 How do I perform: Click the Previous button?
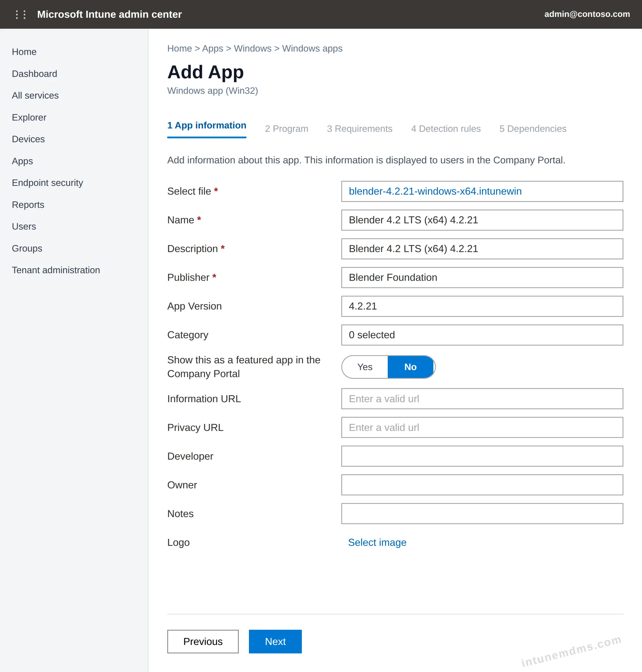click(x=202, y=641)
